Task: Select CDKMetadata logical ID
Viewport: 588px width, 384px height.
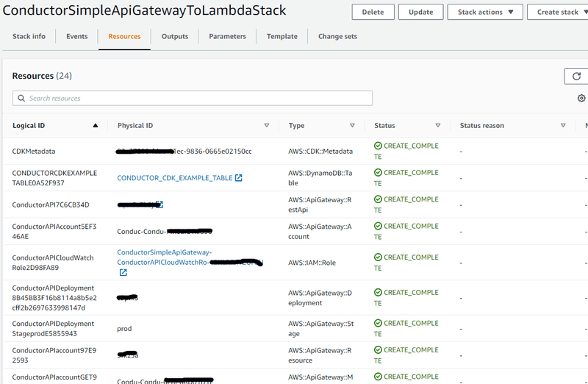Action: (34, 152)
